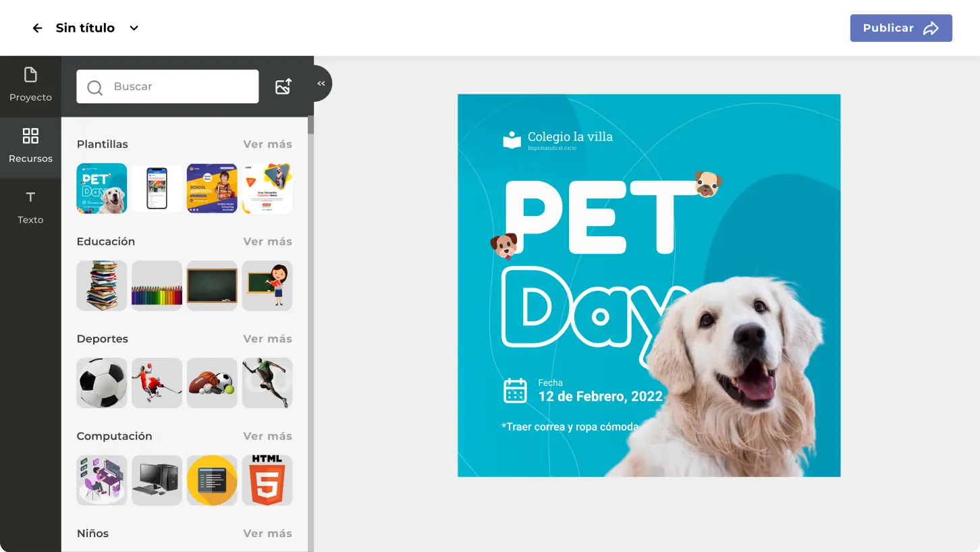Click the calendar icon on the design
980x552 pixels.
pyautogui.click(x=515, y=391)
